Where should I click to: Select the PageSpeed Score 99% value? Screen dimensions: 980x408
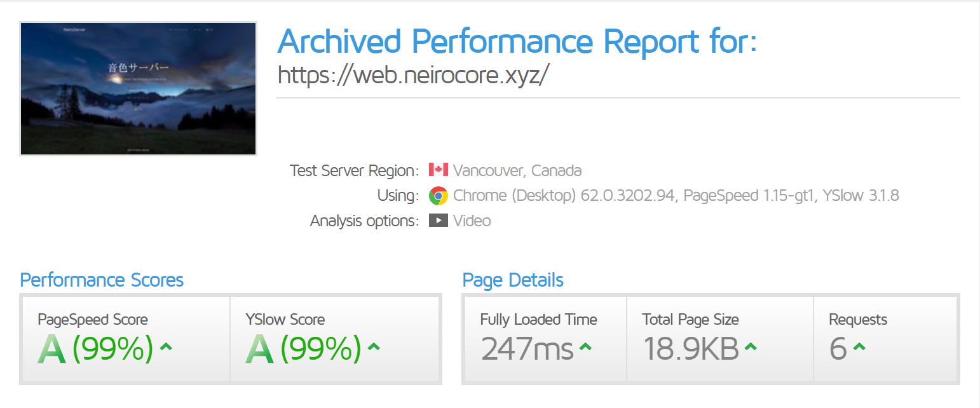click(113, 348)
